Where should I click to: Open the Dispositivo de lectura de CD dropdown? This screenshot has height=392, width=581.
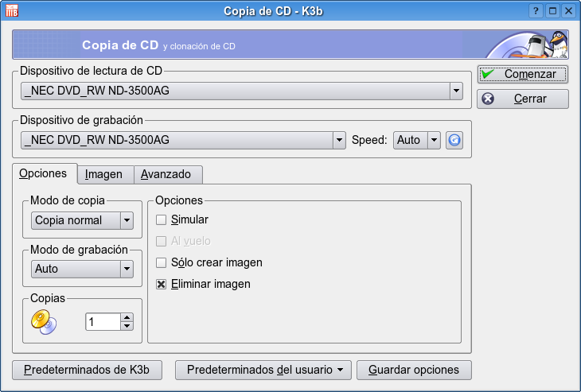(456, 91)
